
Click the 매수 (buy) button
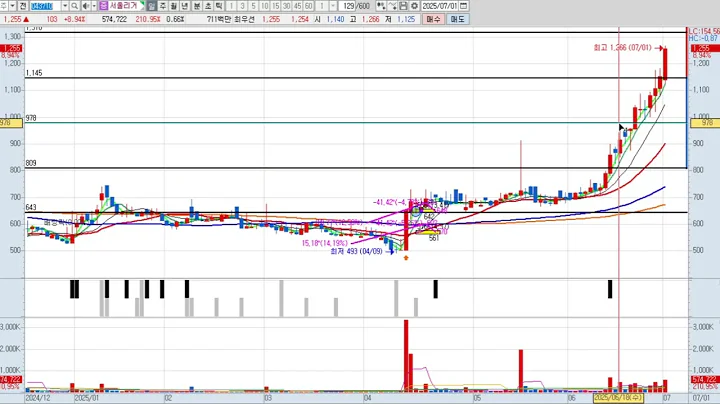pos(433,19)
